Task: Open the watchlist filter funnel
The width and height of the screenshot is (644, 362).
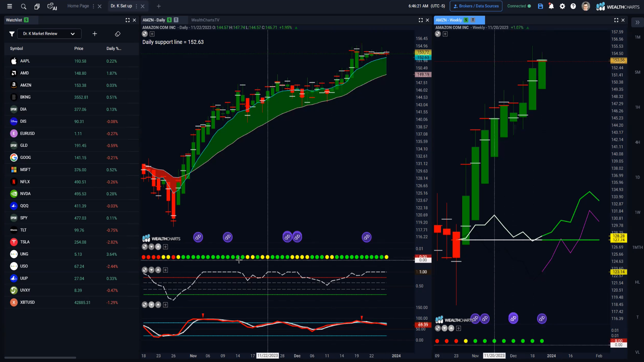Action: [12, 34]
